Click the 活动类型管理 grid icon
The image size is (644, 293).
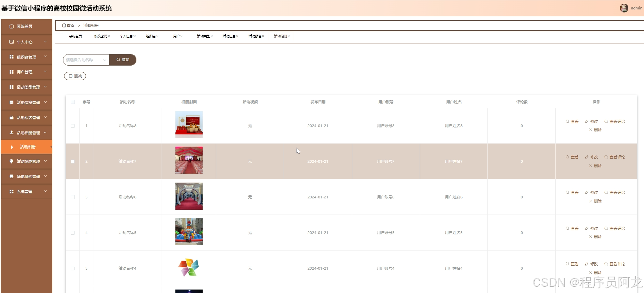tap(12, 87)
